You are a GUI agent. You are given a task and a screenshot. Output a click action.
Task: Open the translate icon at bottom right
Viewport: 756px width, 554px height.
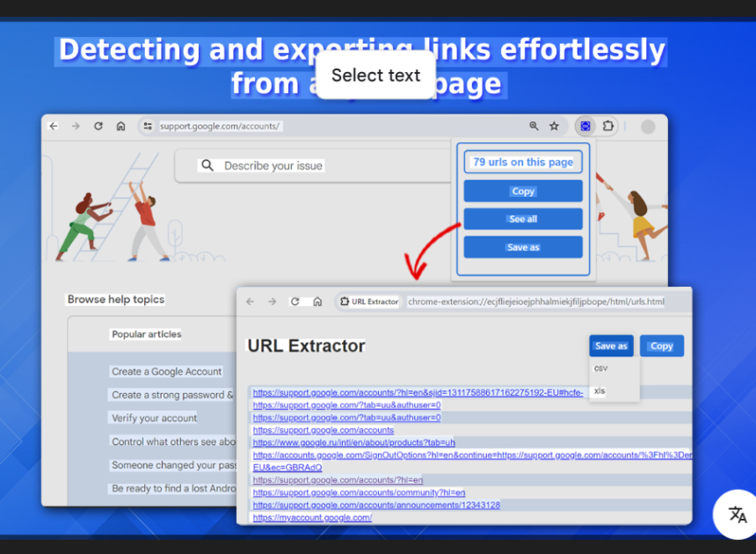click(x=735, y=515)
